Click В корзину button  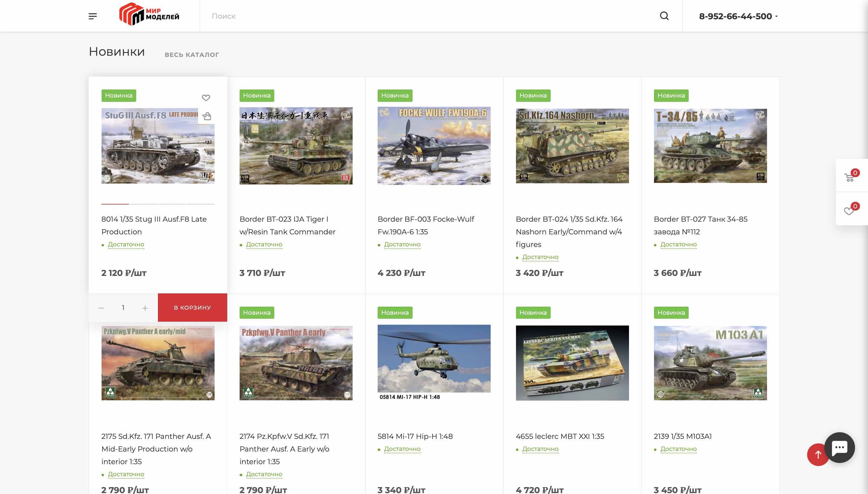[192, 307]
